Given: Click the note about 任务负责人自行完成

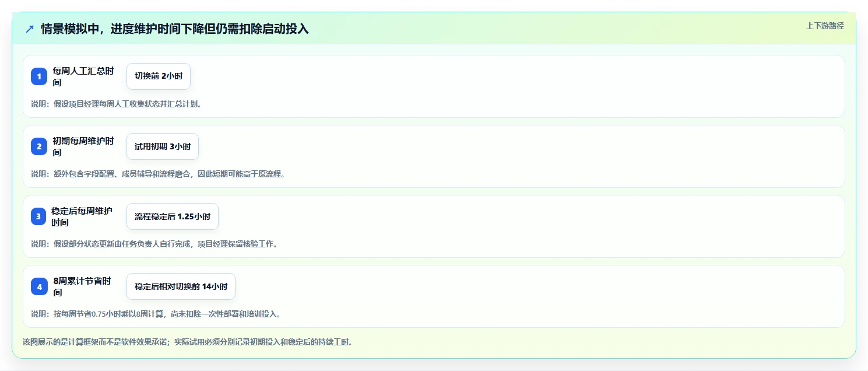Looking at the screenshot, I should coord(154,244).
